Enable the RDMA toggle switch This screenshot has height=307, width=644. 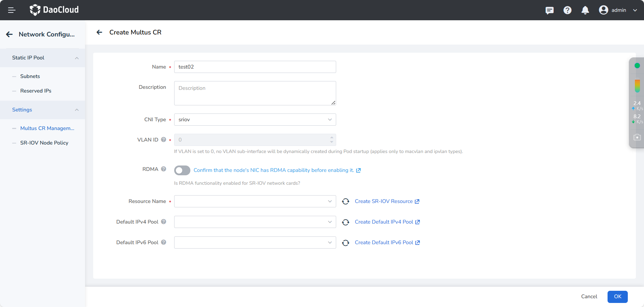click(x=182, y=170)
